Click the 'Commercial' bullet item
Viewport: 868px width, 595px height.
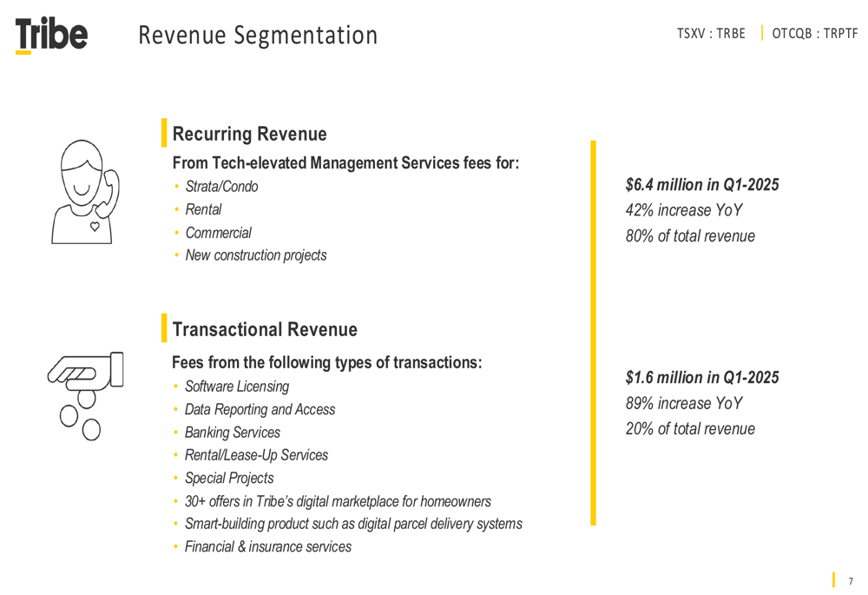click(x=218, y=233)
